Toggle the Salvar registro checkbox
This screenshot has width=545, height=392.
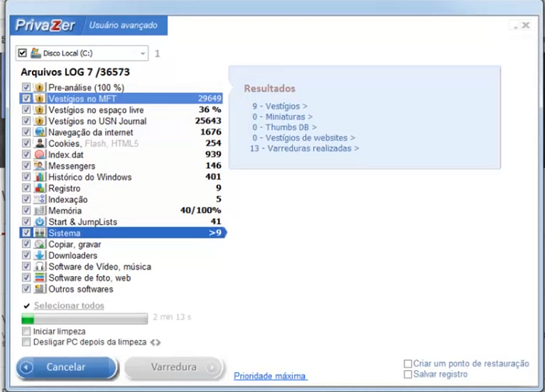pyautogui.click(x=408, y=374)
